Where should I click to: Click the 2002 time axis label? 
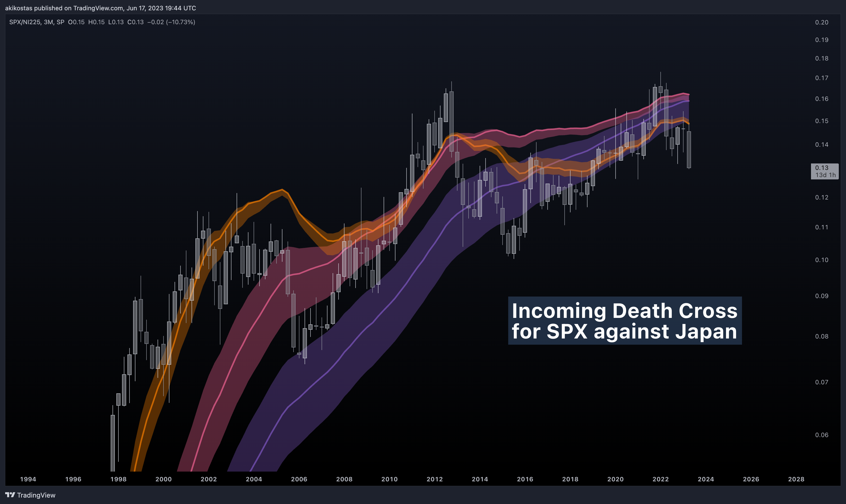pyautogui.click(x=209, y=479)
